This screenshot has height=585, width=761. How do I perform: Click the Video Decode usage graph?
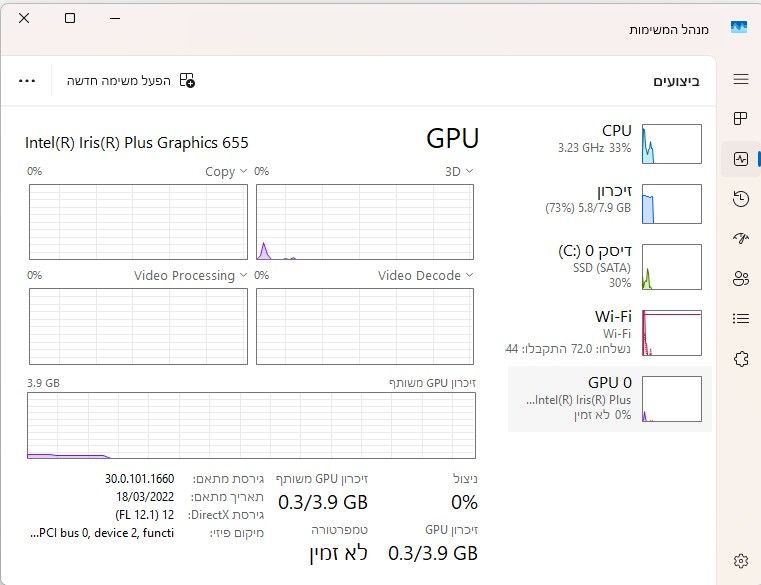click(365, 326)
